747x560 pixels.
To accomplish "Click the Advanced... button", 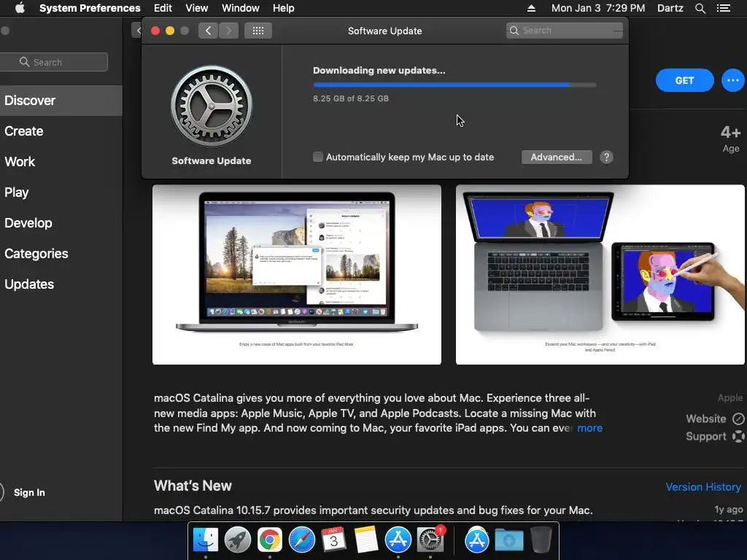I will (557, 157).
